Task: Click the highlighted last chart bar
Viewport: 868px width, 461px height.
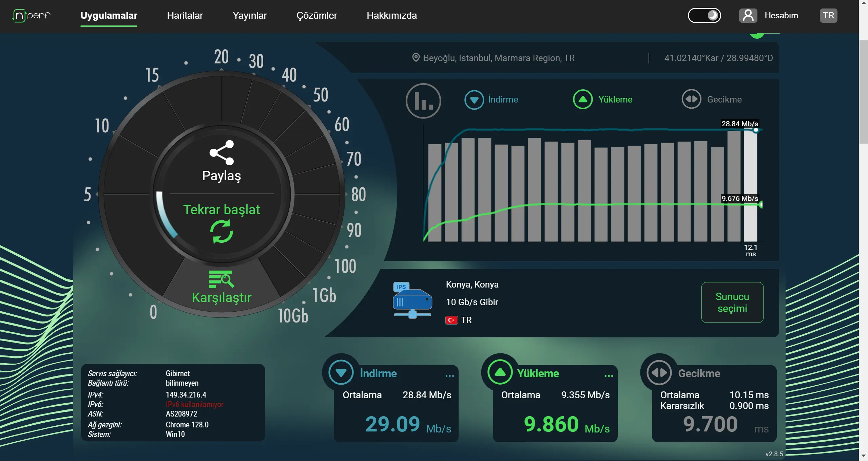Action: point(750,186)
